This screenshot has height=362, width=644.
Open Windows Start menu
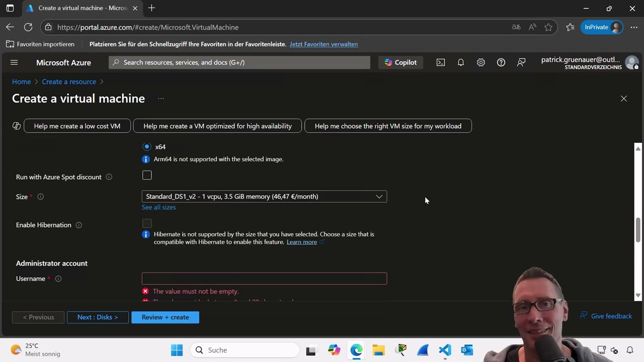pyautogui.click(x=177, y=350)
